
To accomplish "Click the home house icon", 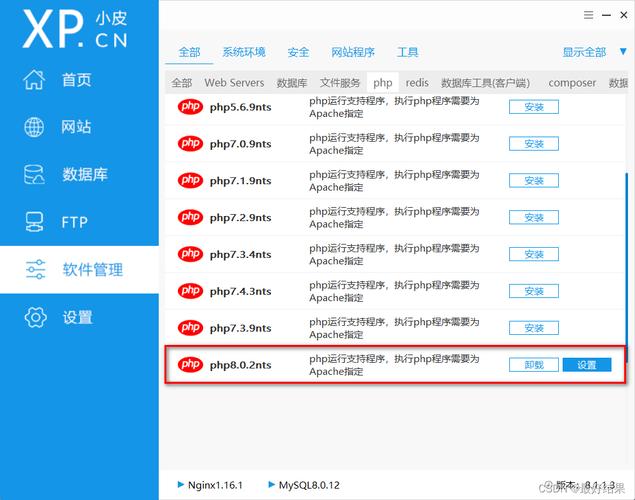I will 34,79.
